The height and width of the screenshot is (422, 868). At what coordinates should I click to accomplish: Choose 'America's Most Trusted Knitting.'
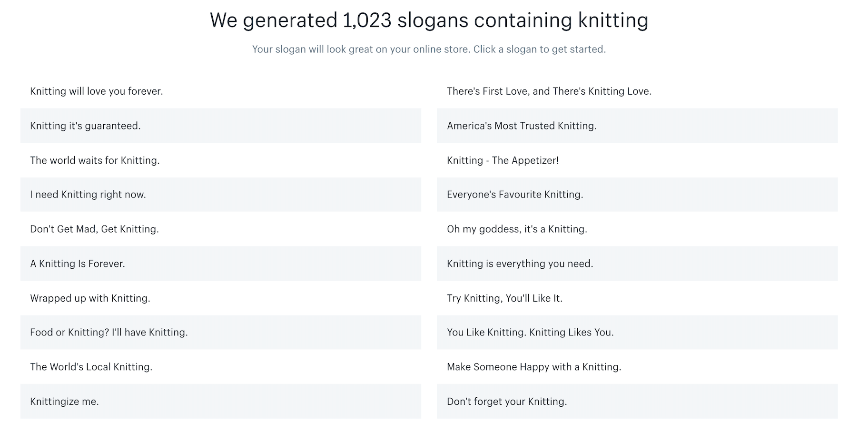pos(522,126)
